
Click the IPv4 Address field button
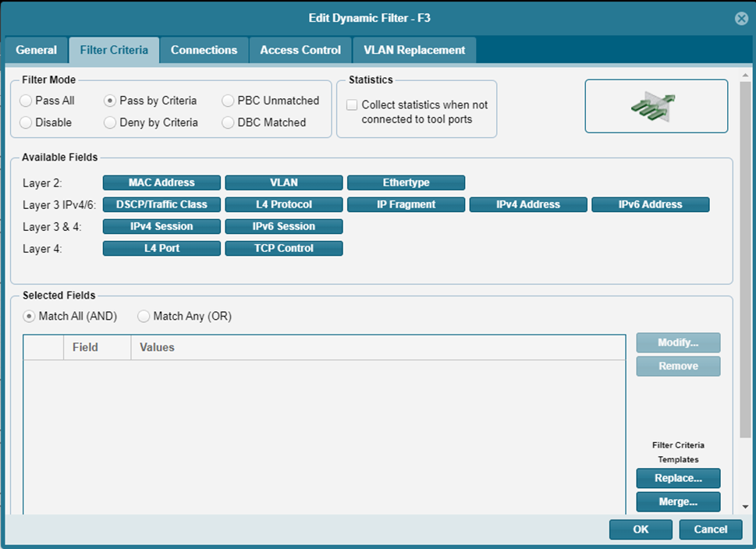pos(528,204)
